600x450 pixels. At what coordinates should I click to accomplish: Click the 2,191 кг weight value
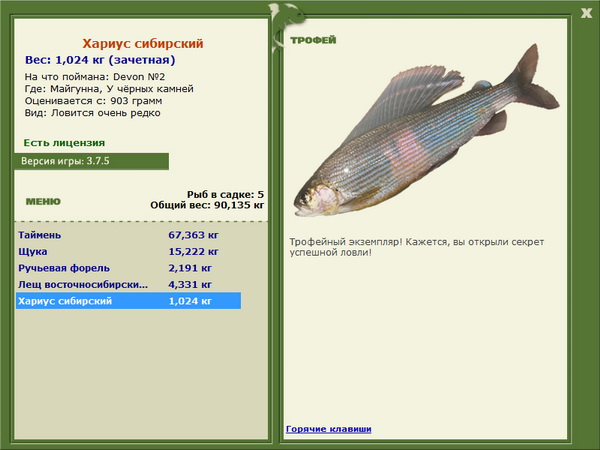190,268
